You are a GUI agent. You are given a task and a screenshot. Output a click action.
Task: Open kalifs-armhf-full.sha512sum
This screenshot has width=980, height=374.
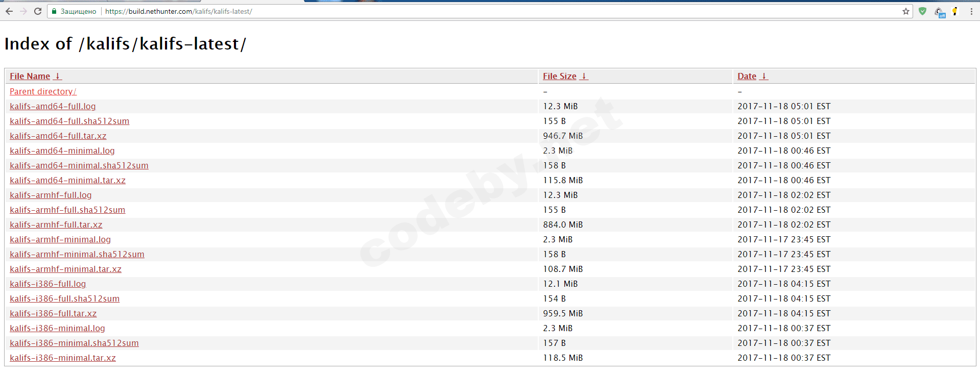[67, 210]
